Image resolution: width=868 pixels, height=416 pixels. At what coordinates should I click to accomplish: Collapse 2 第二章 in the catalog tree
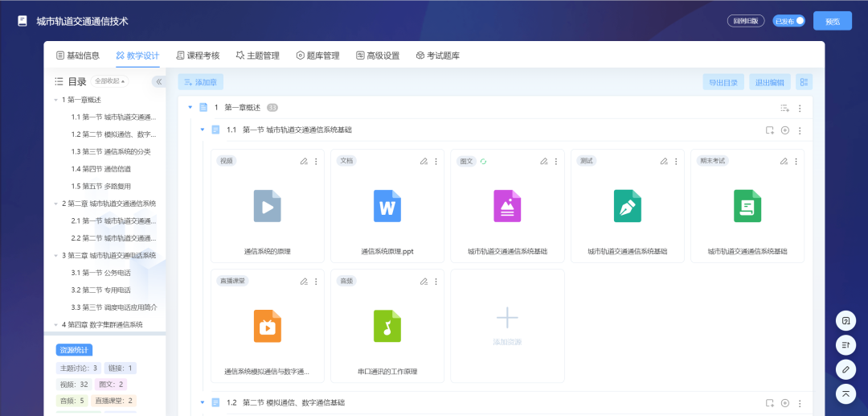pyautogui.click(x=56, y=204)
